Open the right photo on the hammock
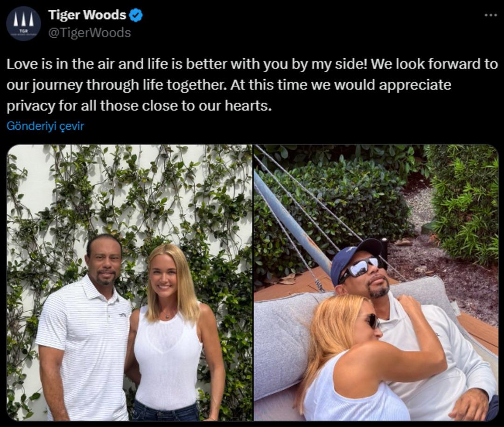Viewport: 504px width, 427px height. pyautogui.click(x=376, y=283)
